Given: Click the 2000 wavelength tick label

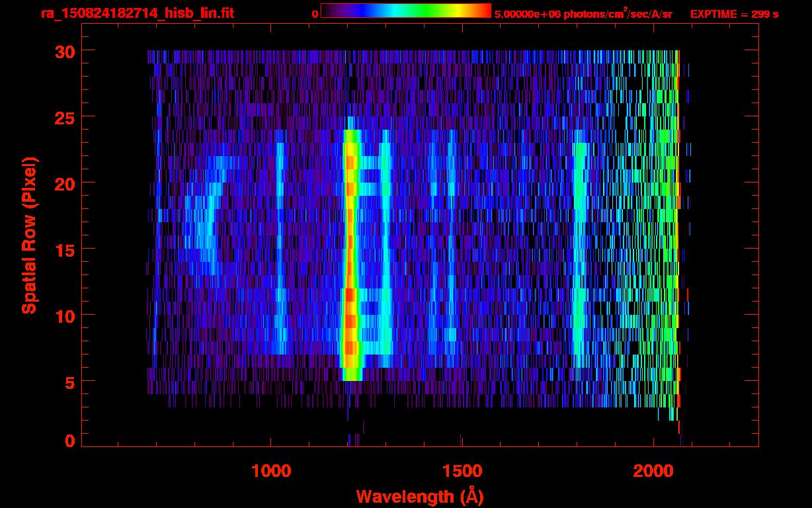Looking at the screenshot, I should coord(652,471).
